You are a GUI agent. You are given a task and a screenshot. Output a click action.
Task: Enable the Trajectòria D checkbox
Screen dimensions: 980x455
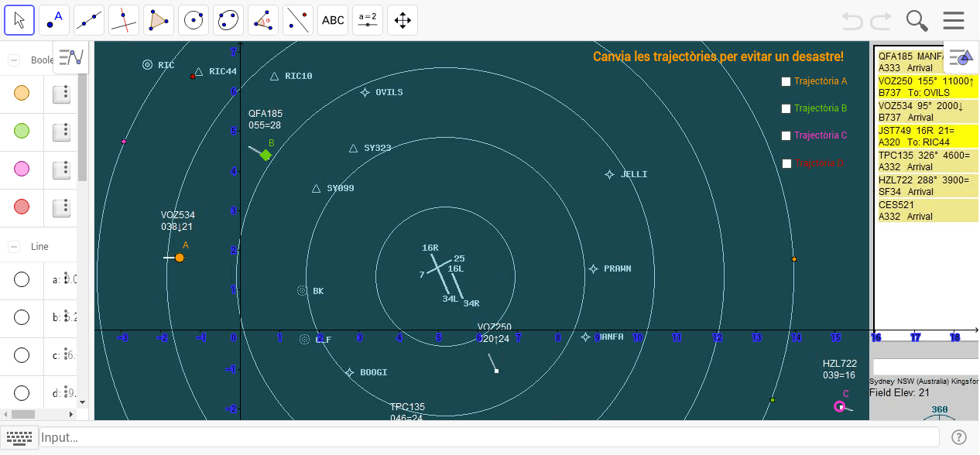click(786, 163)
